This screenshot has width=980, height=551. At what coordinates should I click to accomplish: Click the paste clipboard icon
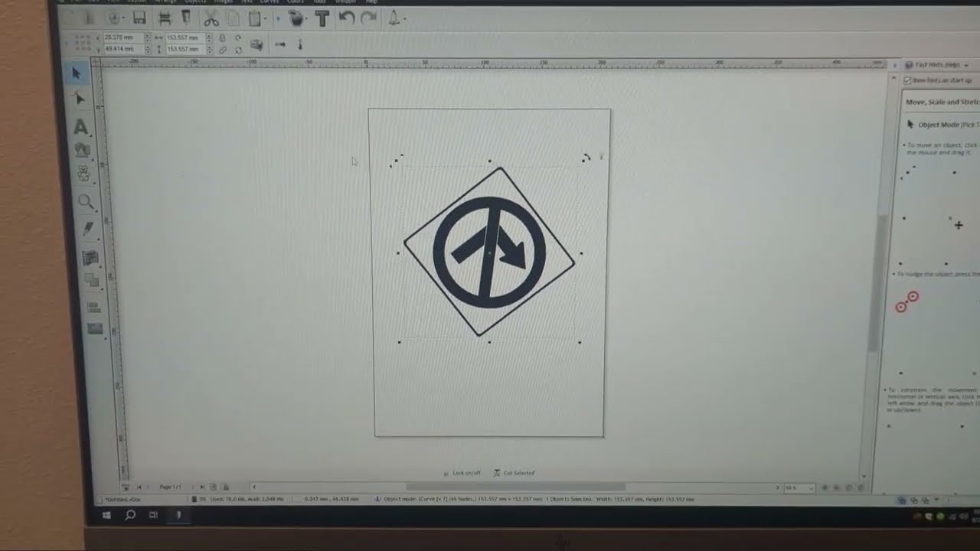(255, 18)
